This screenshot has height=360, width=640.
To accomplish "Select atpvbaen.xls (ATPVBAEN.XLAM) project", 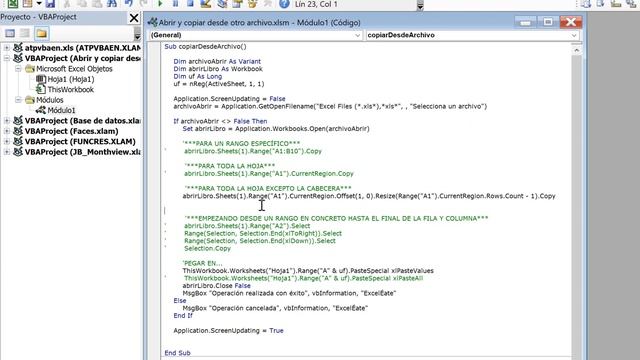I will click(82, 48).
